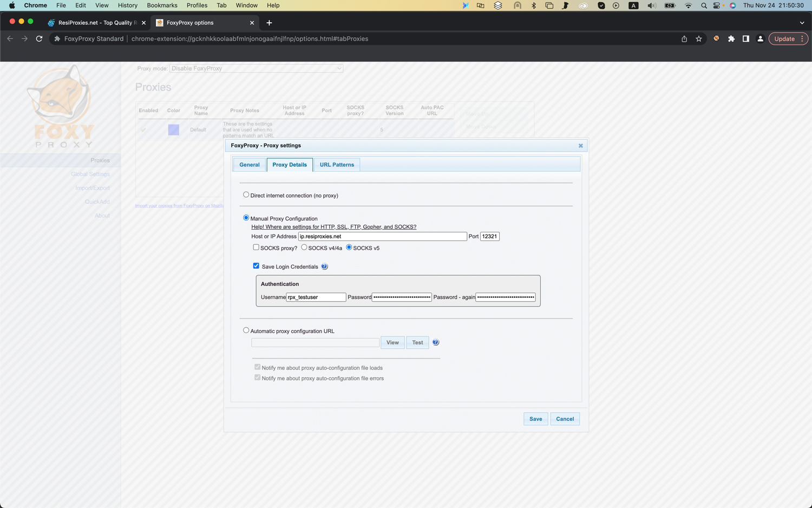Close the FoxyProxy options tab
812x508 pixels.
(252, 23)
